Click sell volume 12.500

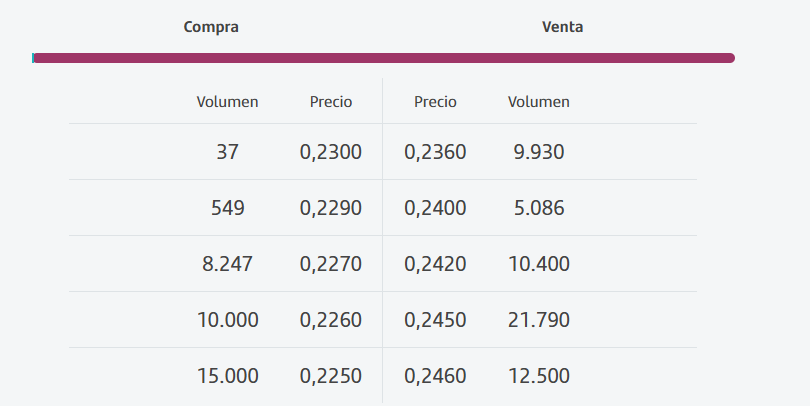(x=539, y=377)
